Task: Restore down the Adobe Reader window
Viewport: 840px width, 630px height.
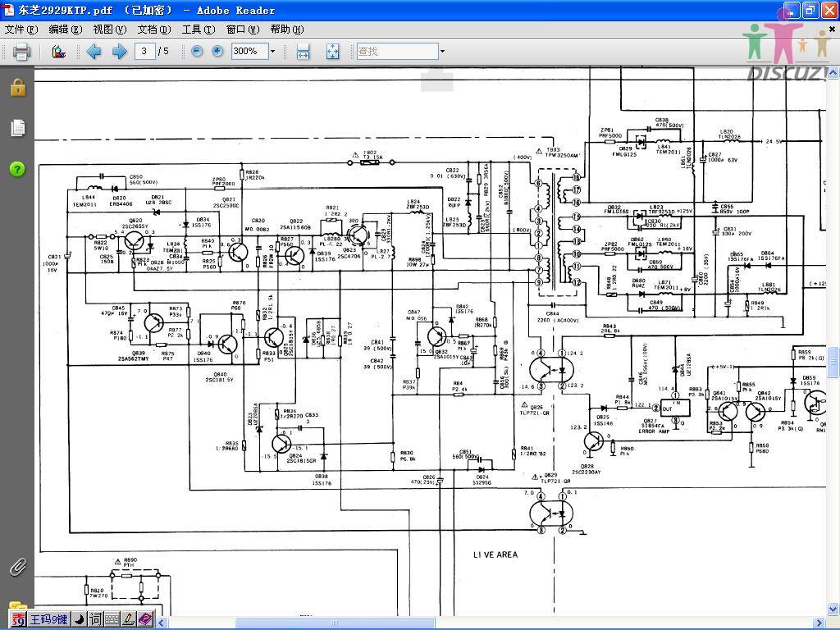Action: click(810, 10)
